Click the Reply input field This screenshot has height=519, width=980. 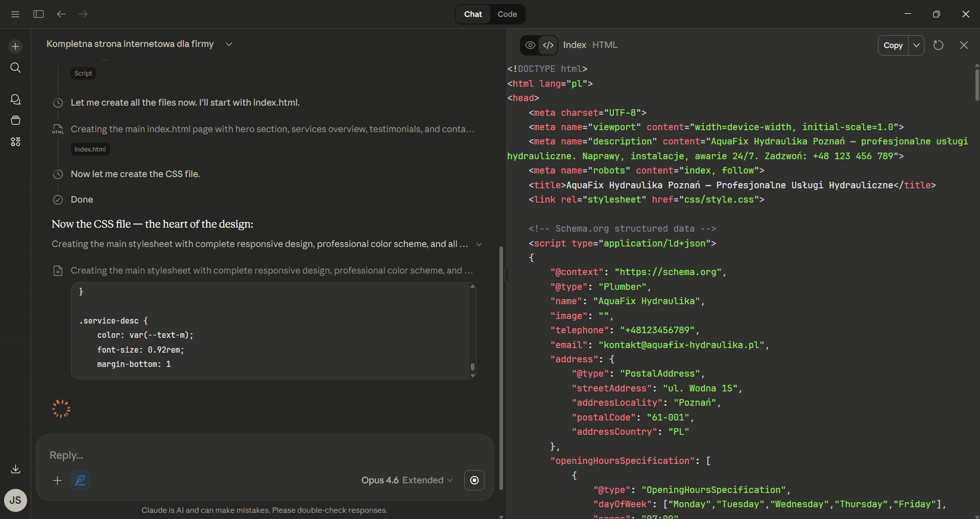click(x=204, y=455)
